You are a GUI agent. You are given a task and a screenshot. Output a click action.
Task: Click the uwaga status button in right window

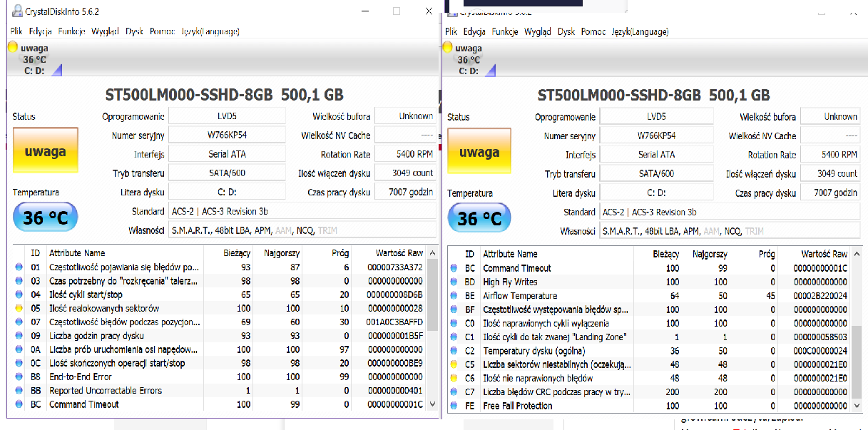click(479, 152)
